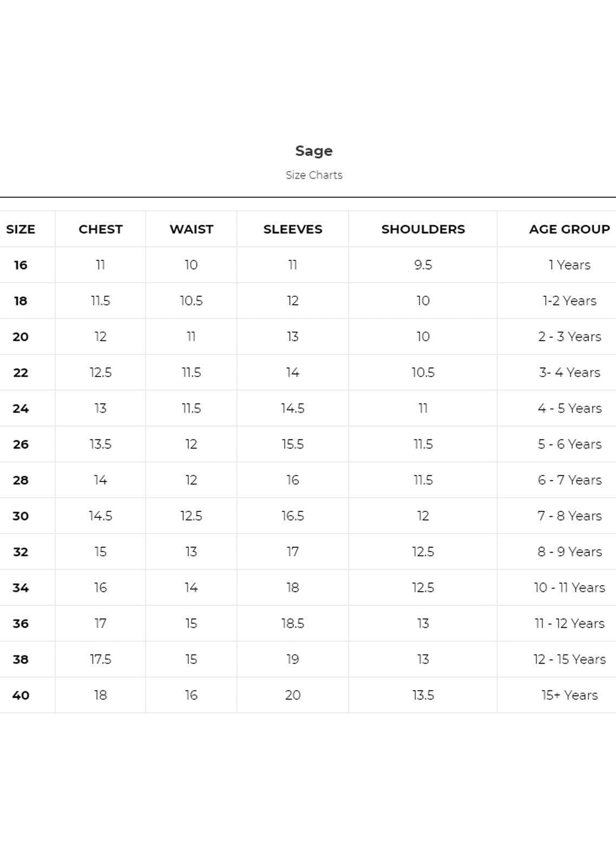Viewport: 616px width, 858px height.
Task: Click the SLEEVES column header
Action: coord(293,229)
